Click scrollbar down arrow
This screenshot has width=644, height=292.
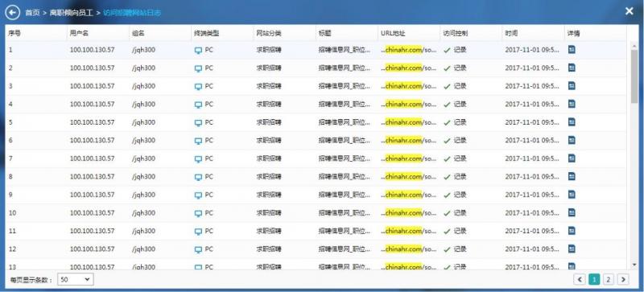point(634,265)
